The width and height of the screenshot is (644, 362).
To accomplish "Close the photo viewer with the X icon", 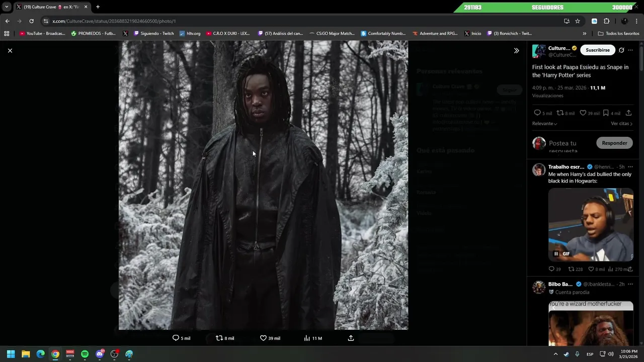I will click(10, 50).
